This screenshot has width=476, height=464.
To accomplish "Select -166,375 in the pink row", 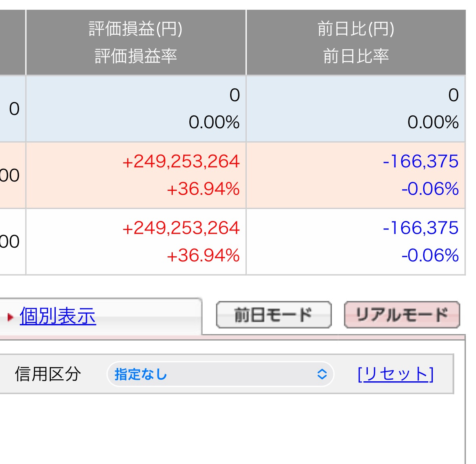I will click(420, 162).
